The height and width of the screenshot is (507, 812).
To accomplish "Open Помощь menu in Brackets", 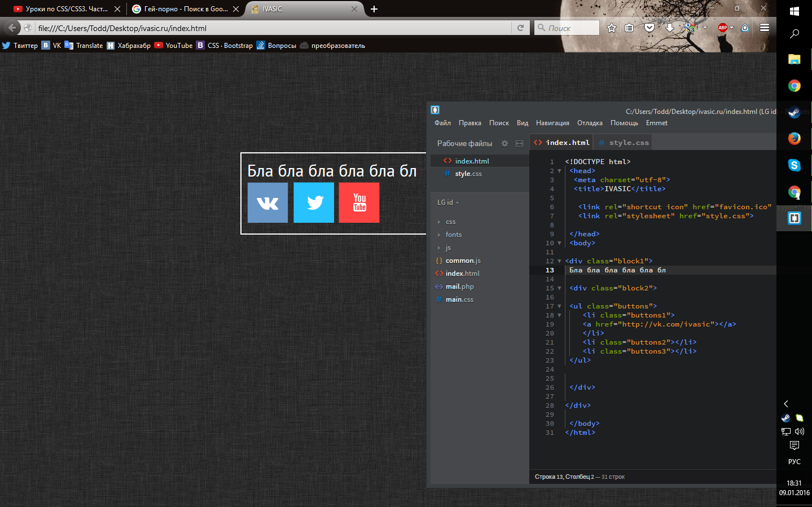I will [x=624, y=123].
